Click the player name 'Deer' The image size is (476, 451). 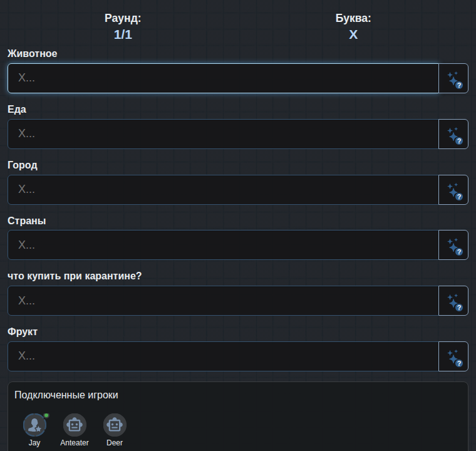115,443
